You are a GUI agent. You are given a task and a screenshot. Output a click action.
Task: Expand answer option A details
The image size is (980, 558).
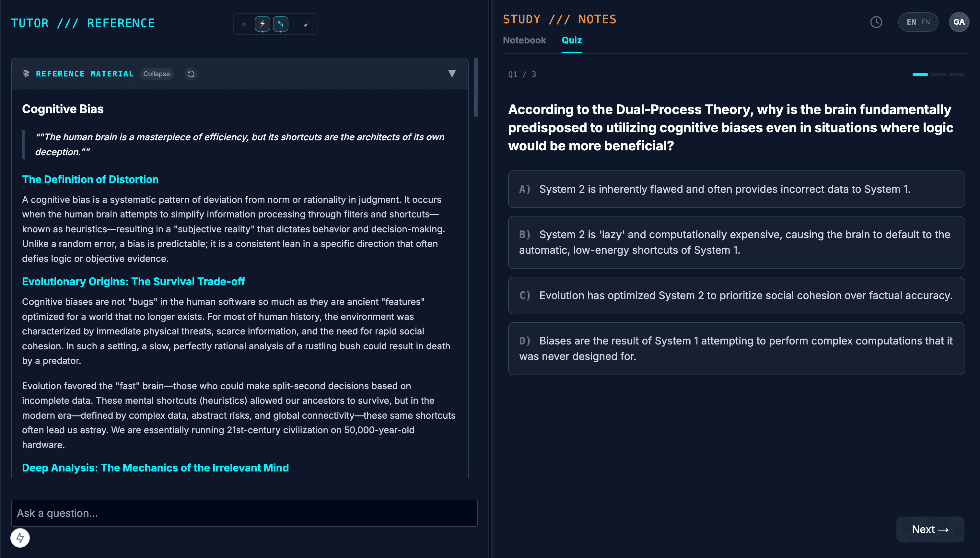736,189
